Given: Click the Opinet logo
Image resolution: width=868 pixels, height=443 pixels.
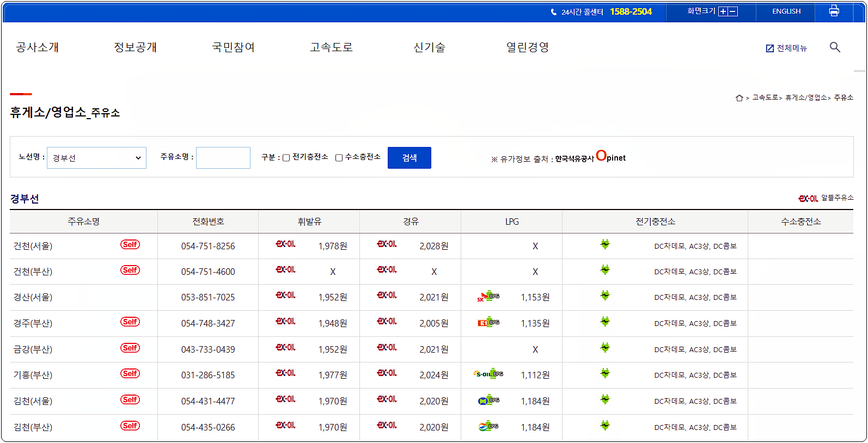Looking at the screenshot, I should 610,156.
